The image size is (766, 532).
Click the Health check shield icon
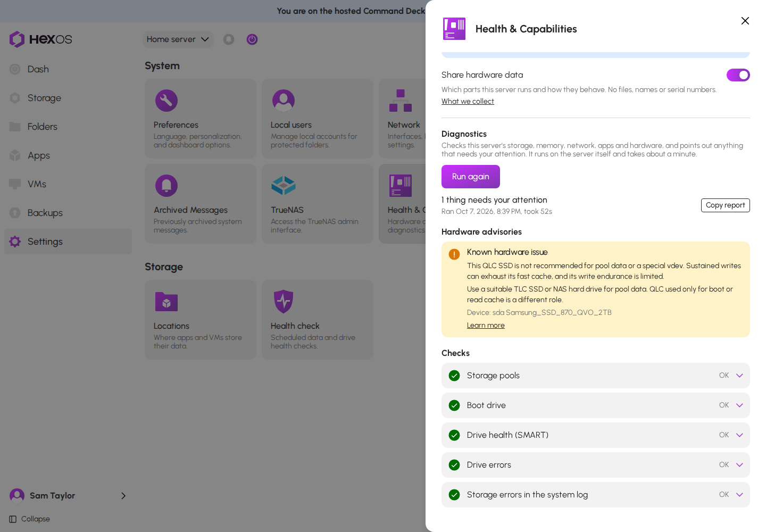point(284,302)
